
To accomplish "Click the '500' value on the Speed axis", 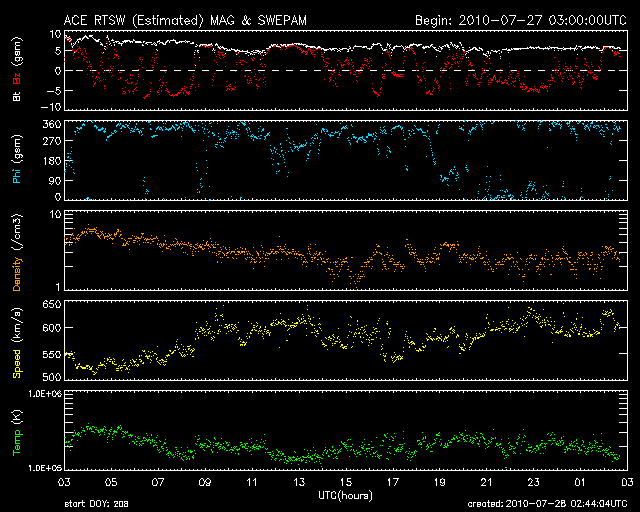I will (52, 376).
